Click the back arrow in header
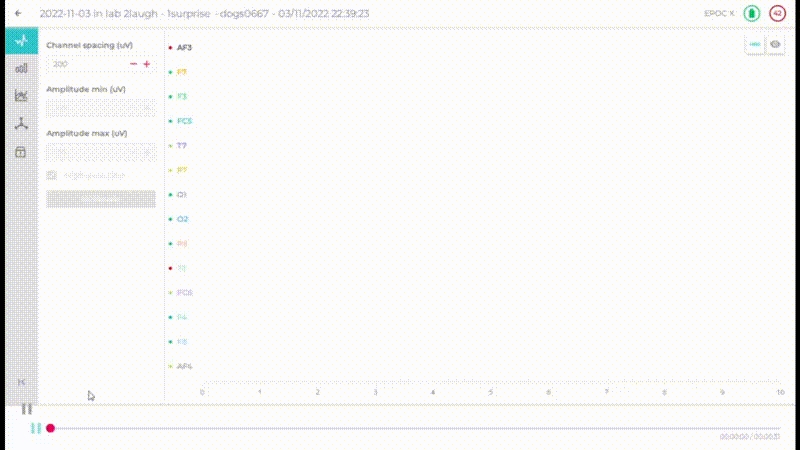The width and height of the screenshot is (800, 450). click(x=18, y=14)
